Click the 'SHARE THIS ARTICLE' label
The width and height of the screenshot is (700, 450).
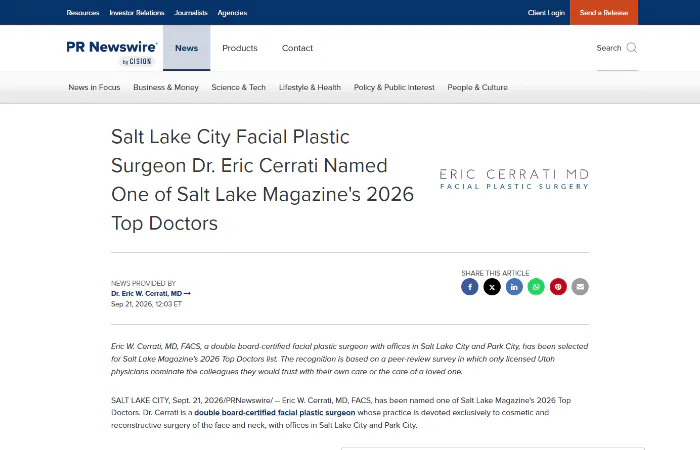coord(495,273)
